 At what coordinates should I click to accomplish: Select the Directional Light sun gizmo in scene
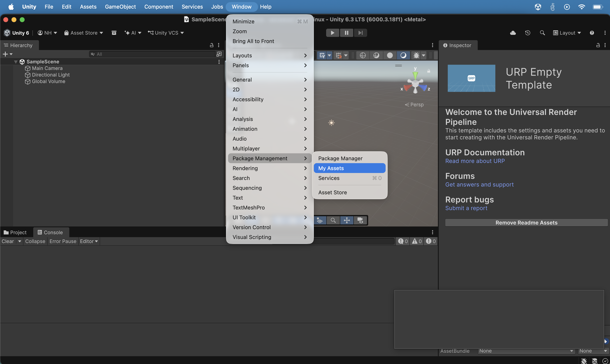click(331, 123)
